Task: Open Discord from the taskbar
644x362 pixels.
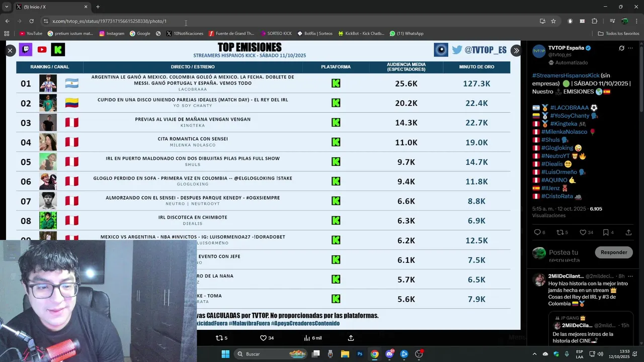Action: 389,354
